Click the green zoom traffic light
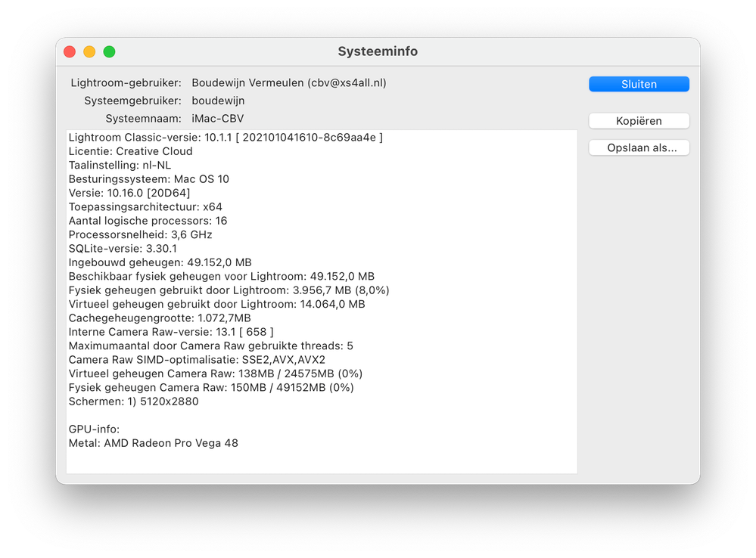 (109, 51)
